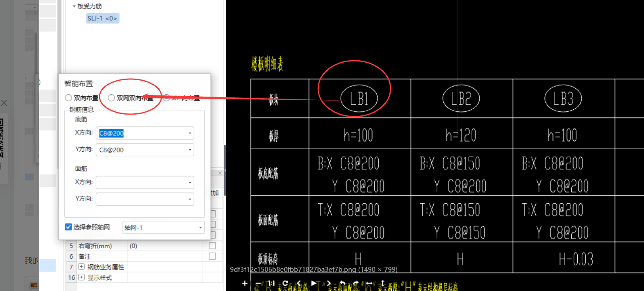Click the LB1 slab label in the drawing
Screen dimensions: 644x291
359,99
